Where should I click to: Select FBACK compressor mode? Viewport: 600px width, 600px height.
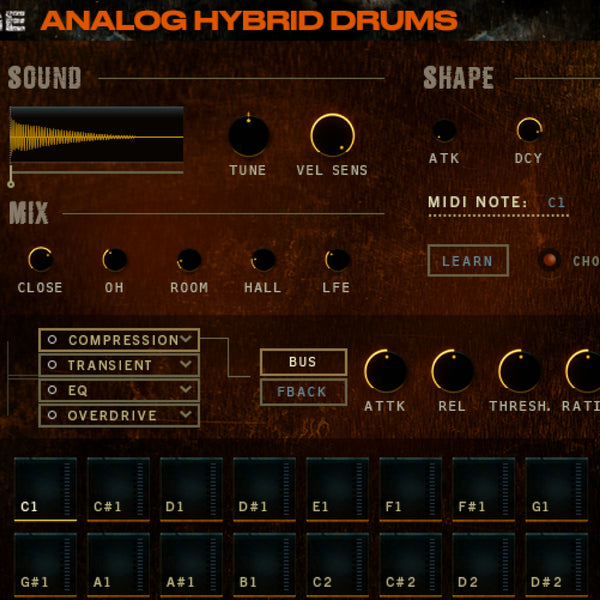tap(303, 392)
